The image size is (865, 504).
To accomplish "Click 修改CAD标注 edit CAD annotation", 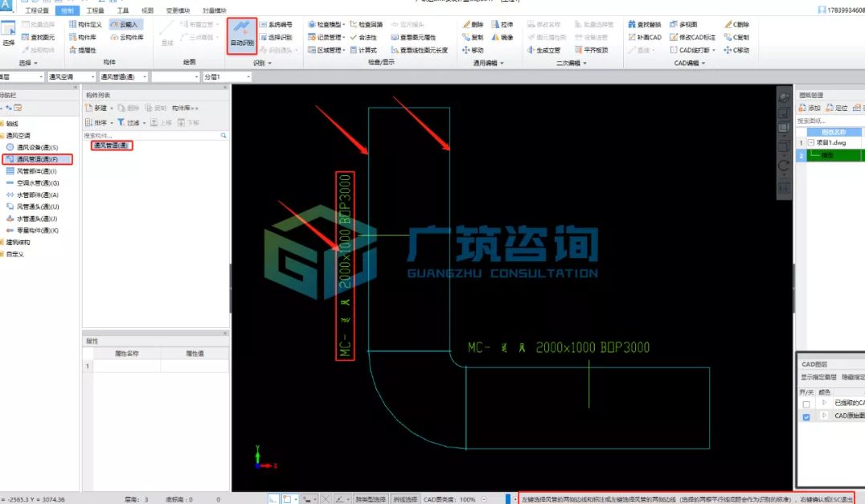I will (x=692, y=37).
